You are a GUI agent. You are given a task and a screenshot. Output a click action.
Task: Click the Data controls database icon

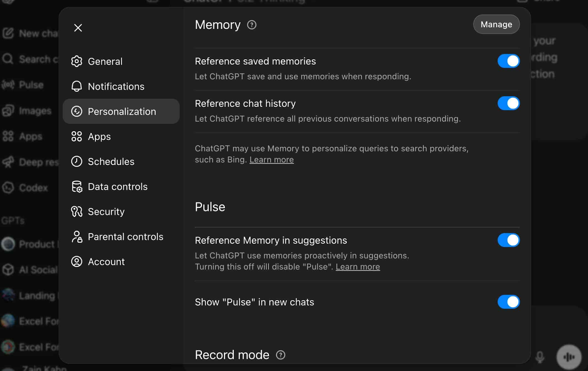click(76, 187)
